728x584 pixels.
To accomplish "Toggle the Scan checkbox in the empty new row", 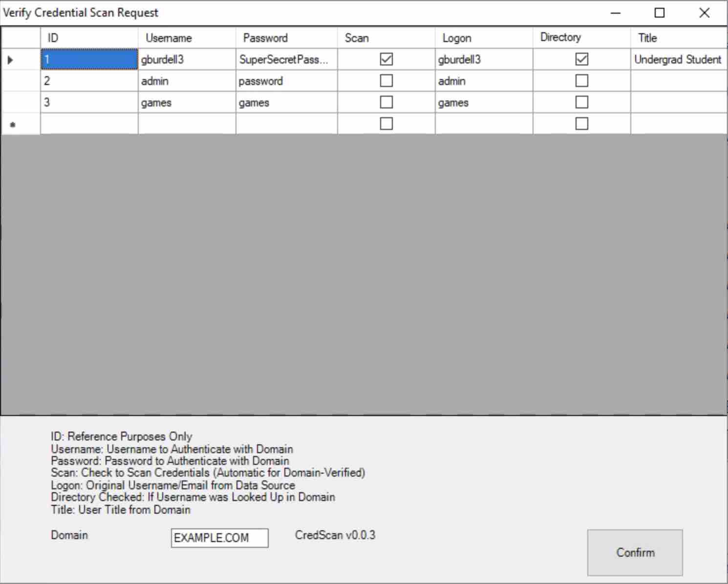I will (385, 124).
